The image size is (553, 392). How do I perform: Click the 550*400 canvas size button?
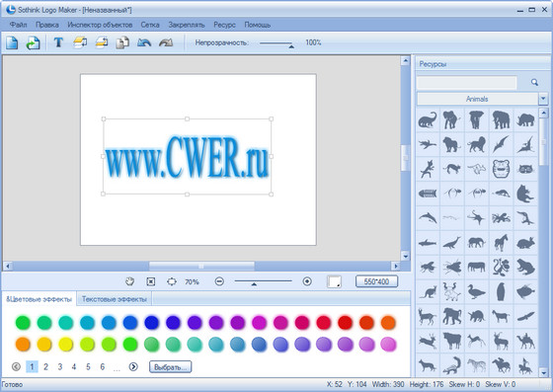click(376, 281)
